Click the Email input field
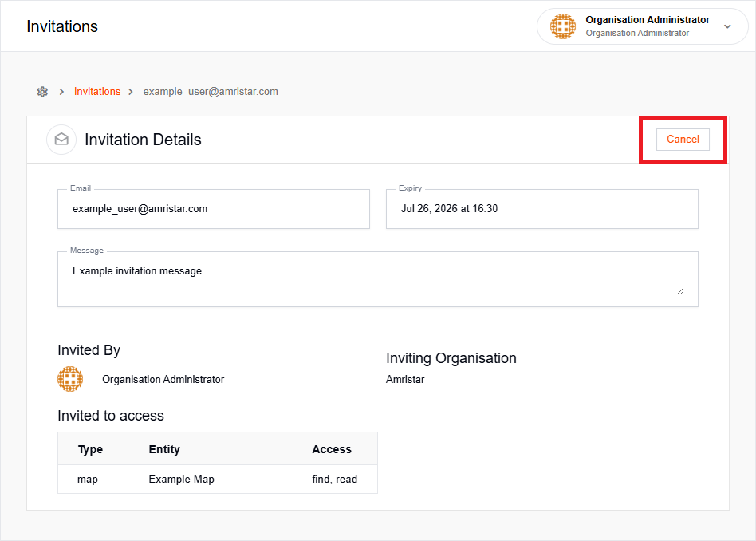Screen dimensions: 756x541 [214, 209]
